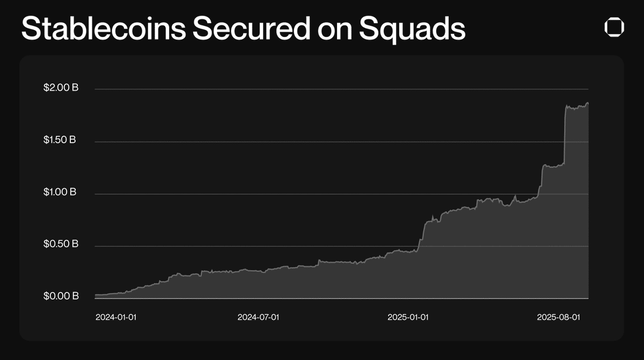644x360 pixels.
Task: Select the 2024-07-01 date label
Action: 258,317
